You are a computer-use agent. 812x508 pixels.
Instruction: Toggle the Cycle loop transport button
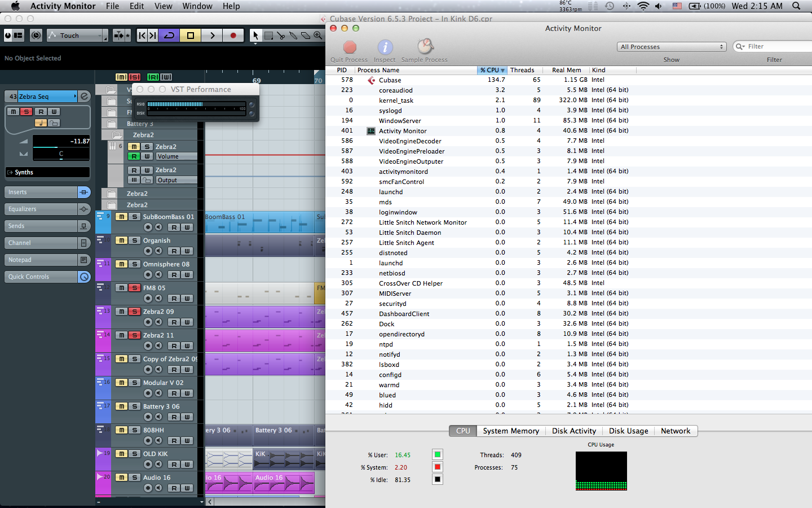(169, 36)
